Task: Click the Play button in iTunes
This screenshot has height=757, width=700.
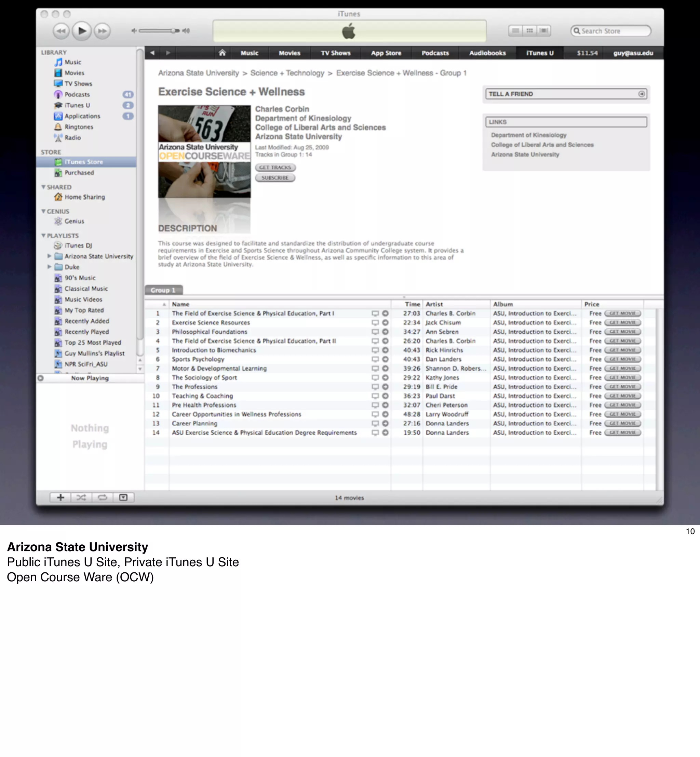Action: (x=81, y=31)
